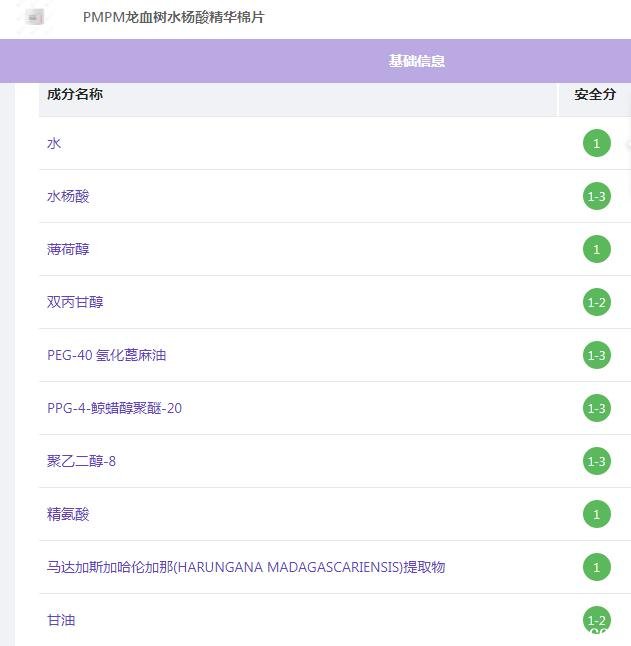Screen dimensions: 631x646
Task: Click the 1-3 safety badge for 水杨酸
Action: pos(596,196)
